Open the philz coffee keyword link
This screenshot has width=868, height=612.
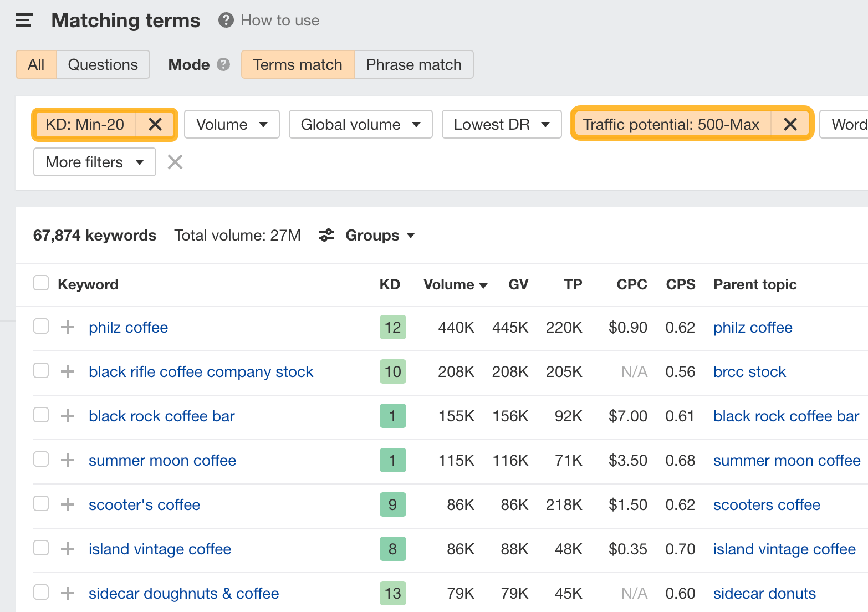(x=128, y=327)
